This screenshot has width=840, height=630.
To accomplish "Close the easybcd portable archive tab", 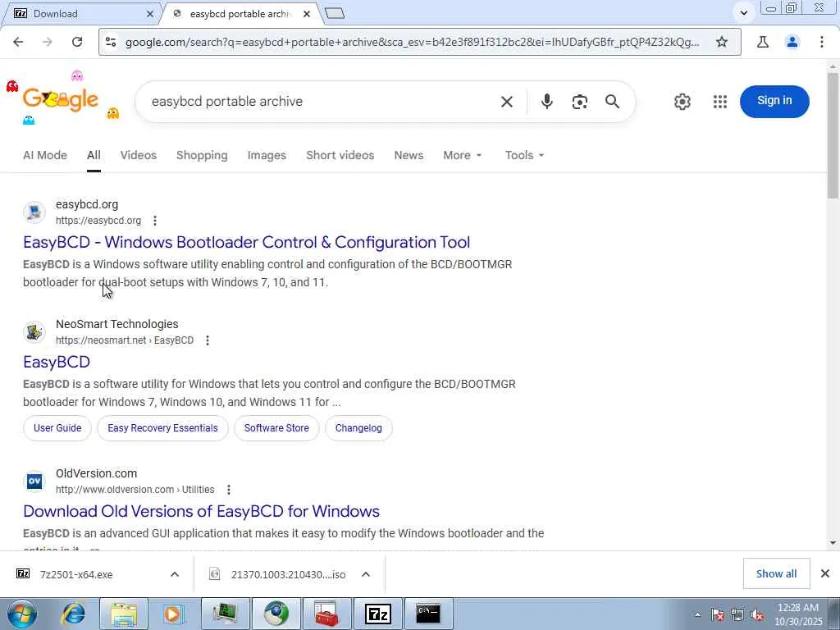I will click(307, 14).
